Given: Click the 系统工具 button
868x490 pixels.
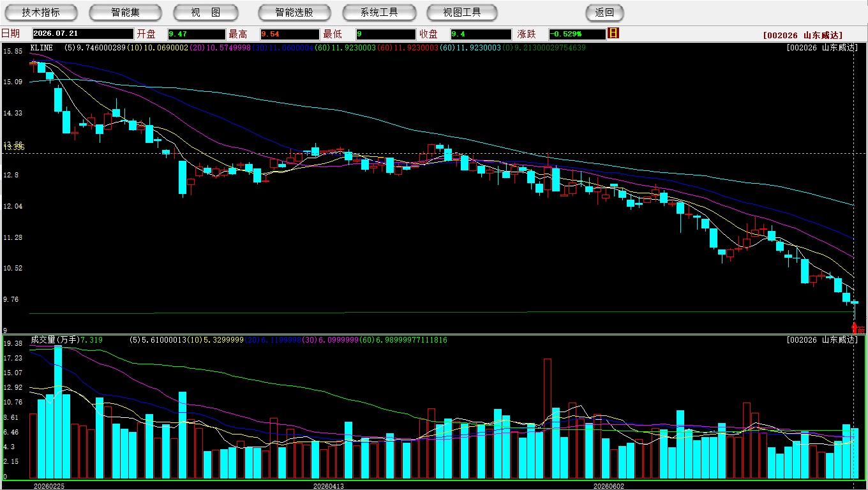Looking at the screenshot, I should [x=379, y=12].
